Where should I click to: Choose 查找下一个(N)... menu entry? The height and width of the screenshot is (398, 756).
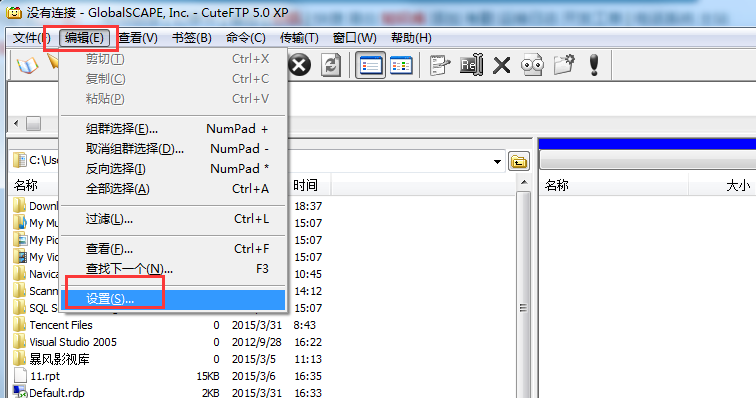tap(174, 269)
